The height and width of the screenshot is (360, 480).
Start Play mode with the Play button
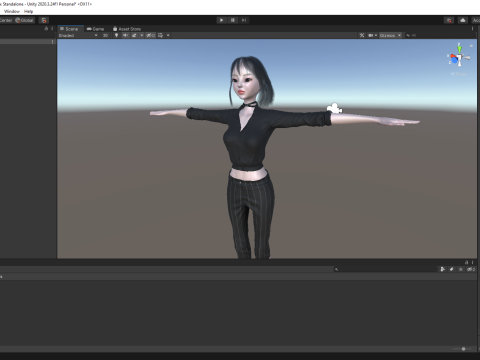click(221, 20)
